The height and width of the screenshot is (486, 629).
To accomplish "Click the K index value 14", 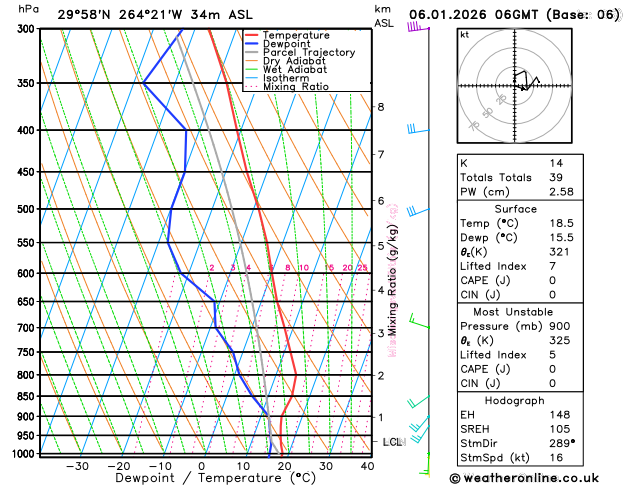I will pyautogui.click(x=556, y=163).
